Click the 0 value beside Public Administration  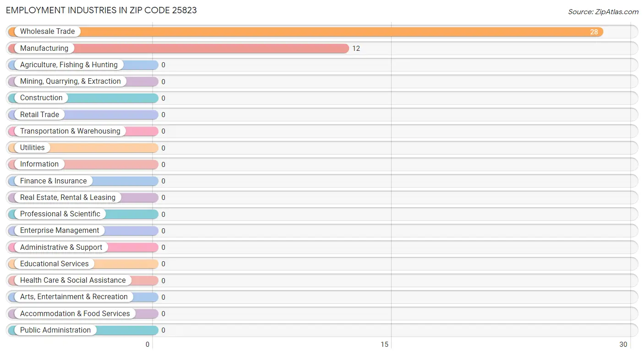(x=163, y=330)
